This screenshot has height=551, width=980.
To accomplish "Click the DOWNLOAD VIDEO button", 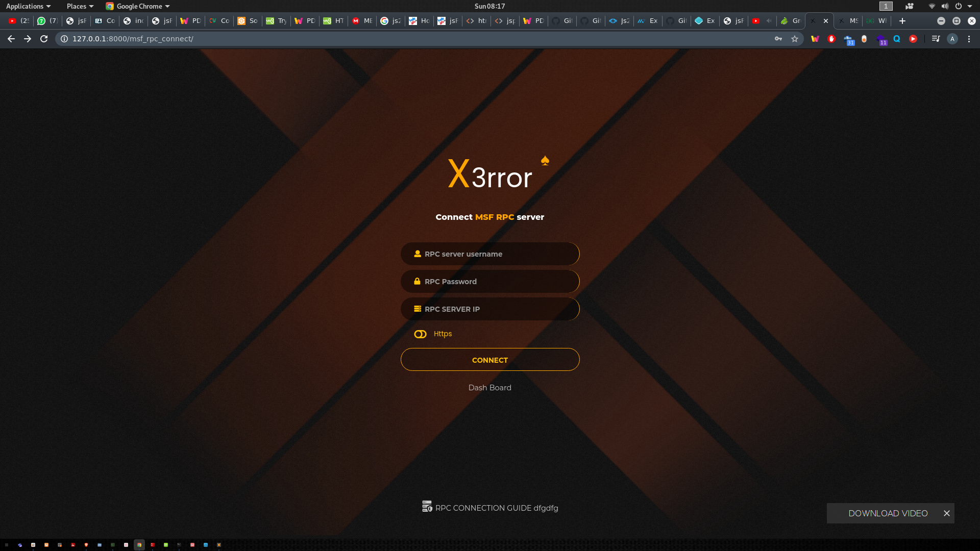I will point(888,513).
